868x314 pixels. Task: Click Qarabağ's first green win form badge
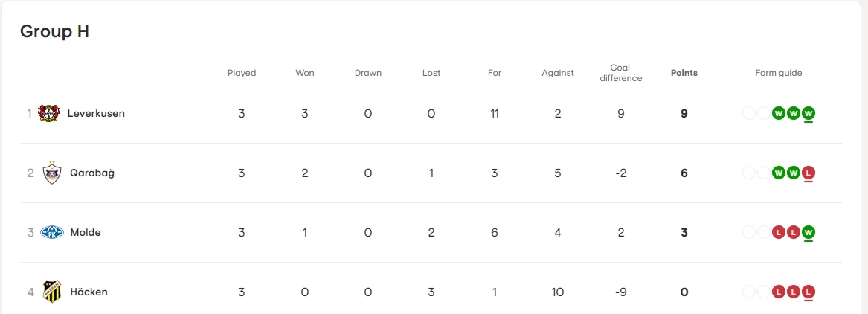[779, 173]
